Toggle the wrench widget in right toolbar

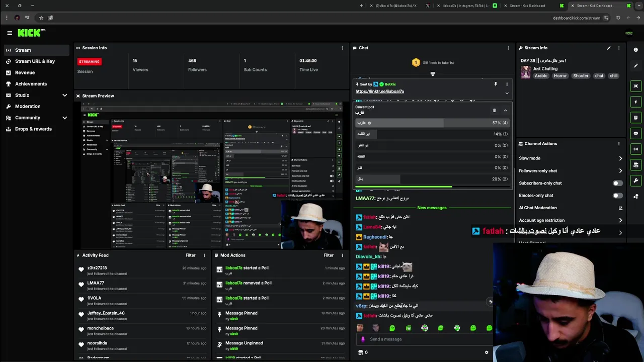[636, 180]
